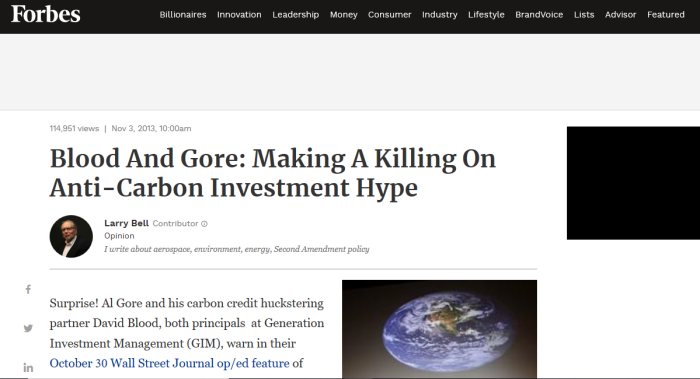This screenshot has height=379, width=700.
Task: Open the BrandVoice menu
Action: pyautogui.click(x=539, y=15)
